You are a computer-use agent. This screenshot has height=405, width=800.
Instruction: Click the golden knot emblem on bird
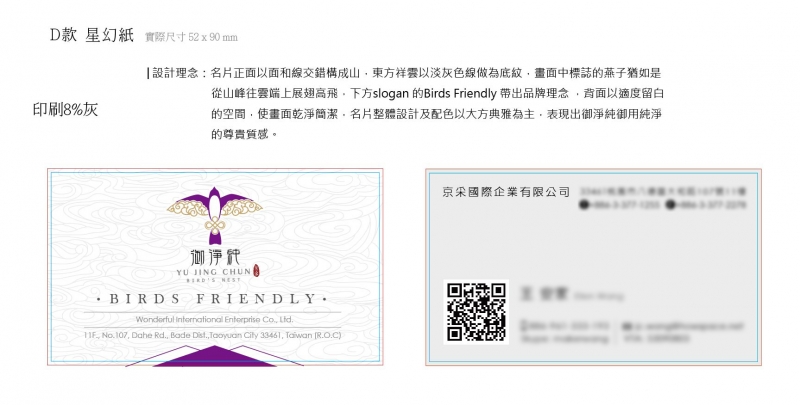[215, 225]
